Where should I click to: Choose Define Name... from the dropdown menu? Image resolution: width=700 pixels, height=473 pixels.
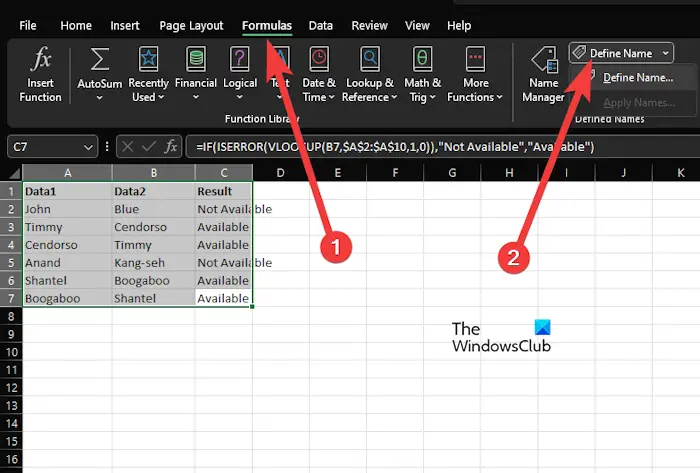(638, 77)
